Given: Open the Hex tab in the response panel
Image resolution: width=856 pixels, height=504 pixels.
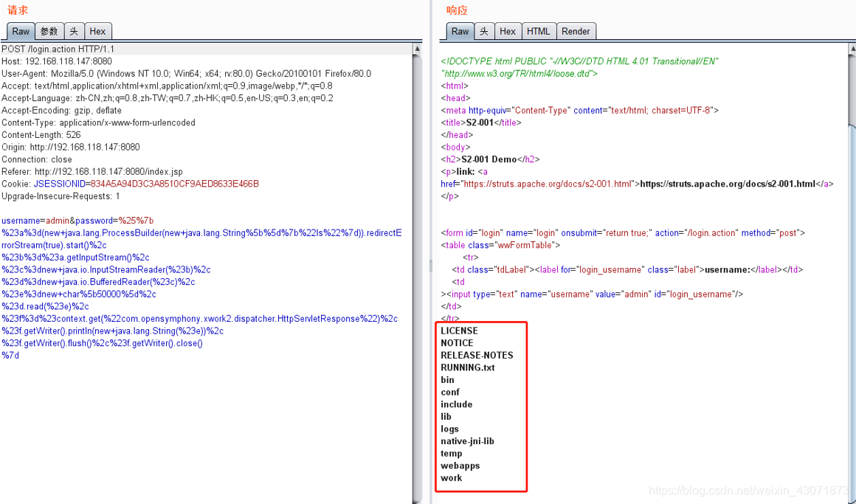Looking at the screenshot, I should (508, 31).
